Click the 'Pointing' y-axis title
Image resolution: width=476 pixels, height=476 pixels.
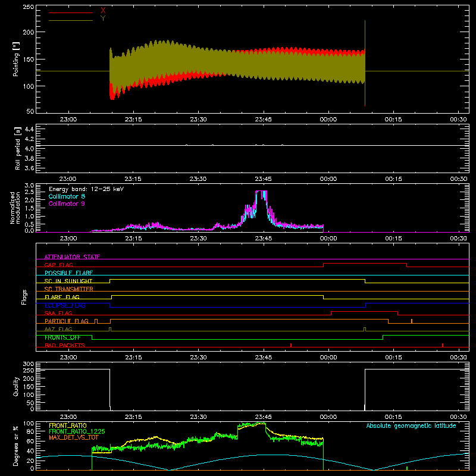coord(16,59)
